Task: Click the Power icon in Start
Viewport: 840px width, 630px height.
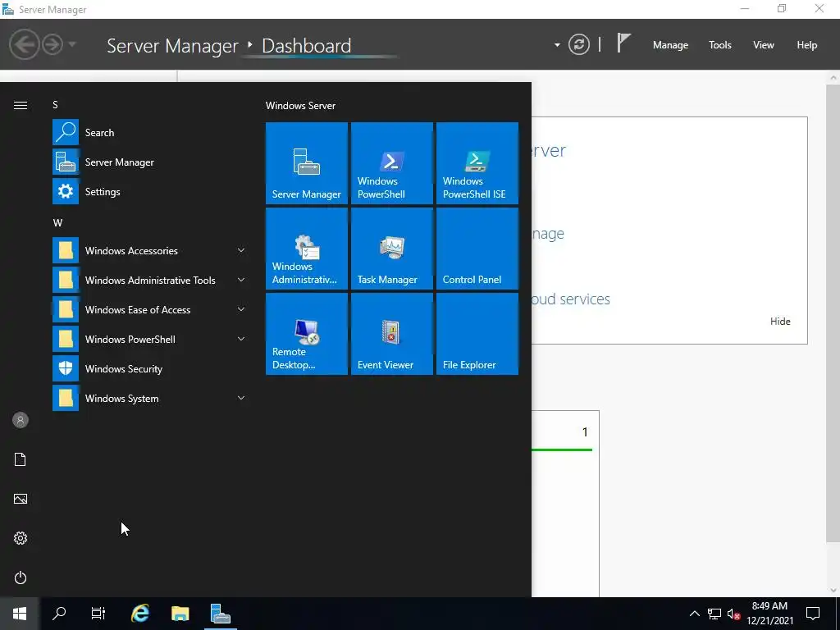Action: click(21, 577)
